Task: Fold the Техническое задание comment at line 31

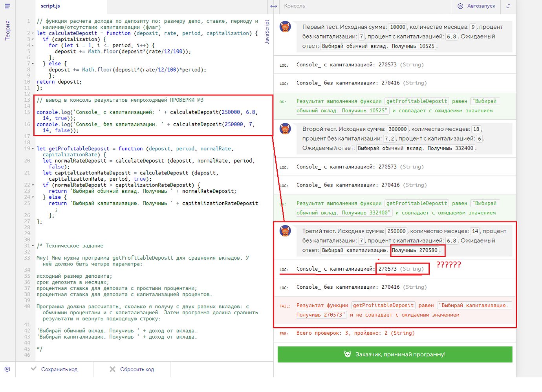Action: pyautogui.click(x=33, y=246)
